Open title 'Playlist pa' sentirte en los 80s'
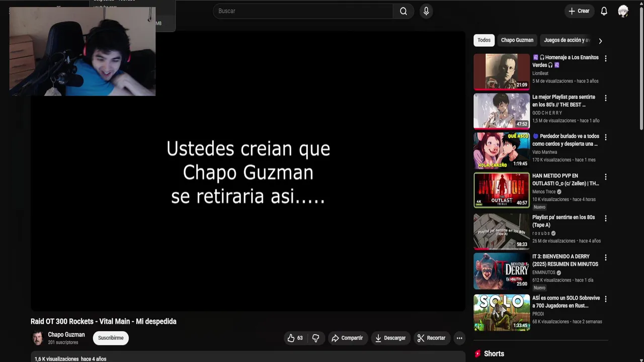 tap(563, 221)
